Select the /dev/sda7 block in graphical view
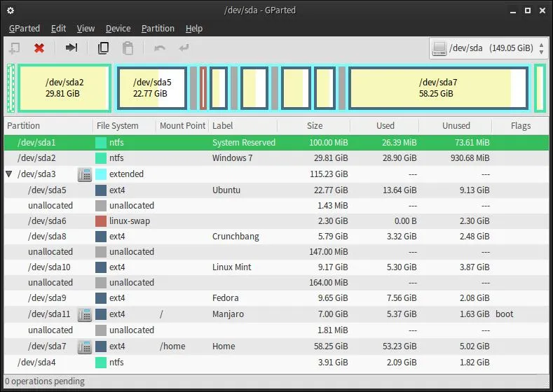553x392 pixels. coord(438,88)
